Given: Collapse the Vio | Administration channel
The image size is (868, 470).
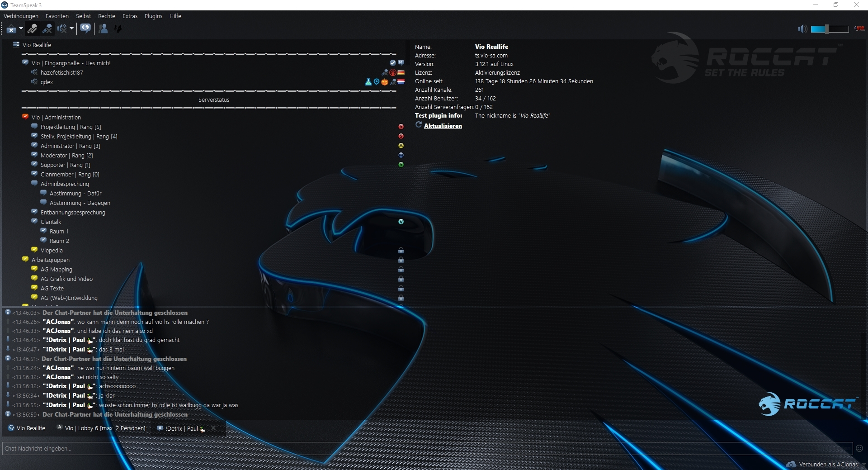Looking at the screenshot, I should pos(25,117).
